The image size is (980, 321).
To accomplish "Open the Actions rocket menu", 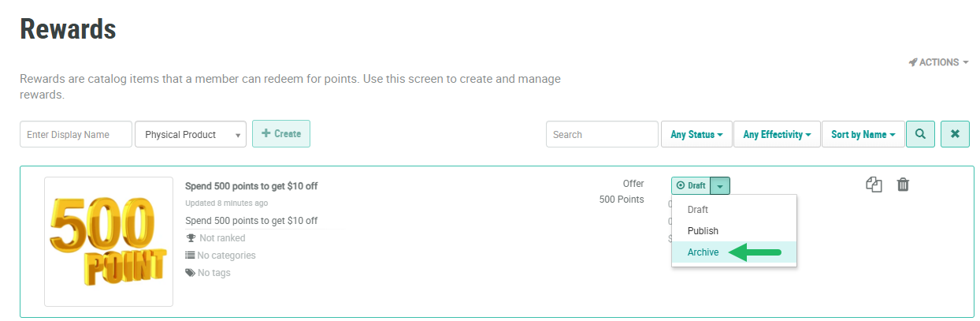I will pos(938,62).
